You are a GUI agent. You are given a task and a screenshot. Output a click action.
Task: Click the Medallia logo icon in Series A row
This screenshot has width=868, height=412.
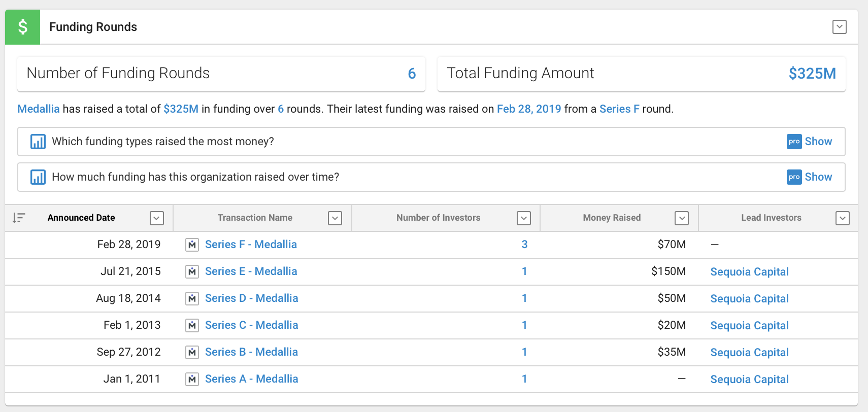pos(192,380)
